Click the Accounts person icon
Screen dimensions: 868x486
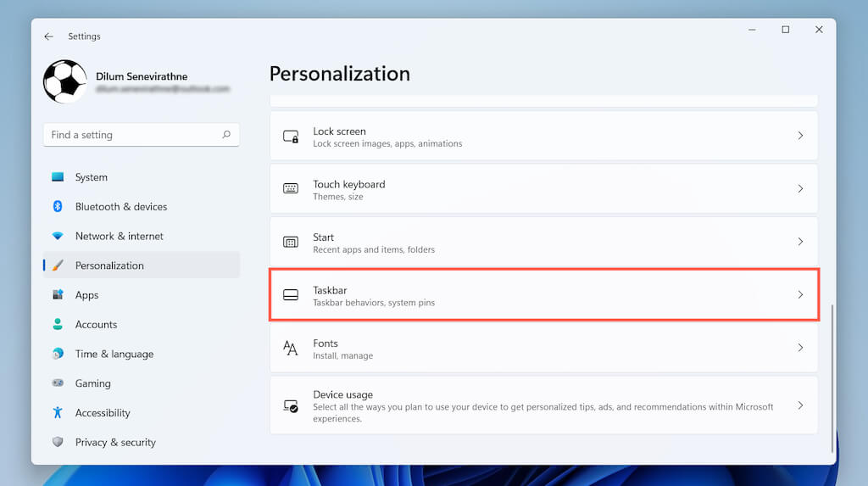pyautogui.click(x=58, y=324)
